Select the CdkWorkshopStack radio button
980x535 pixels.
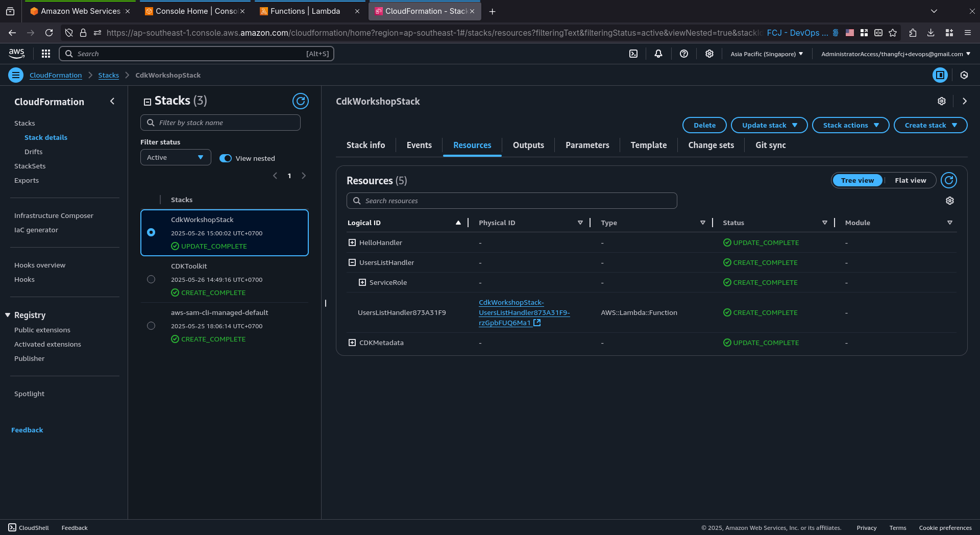click(151, 232)
